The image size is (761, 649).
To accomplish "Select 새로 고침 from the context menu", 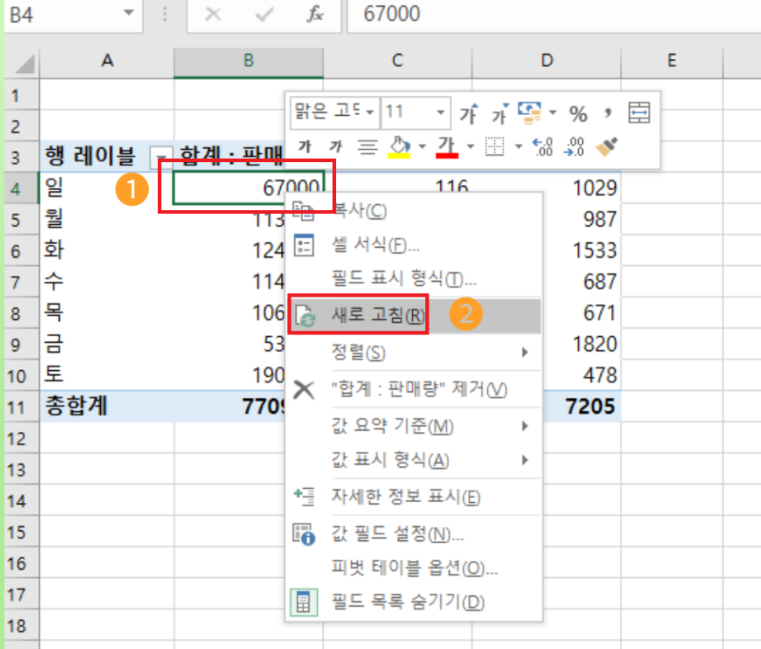I will (376, 315).
